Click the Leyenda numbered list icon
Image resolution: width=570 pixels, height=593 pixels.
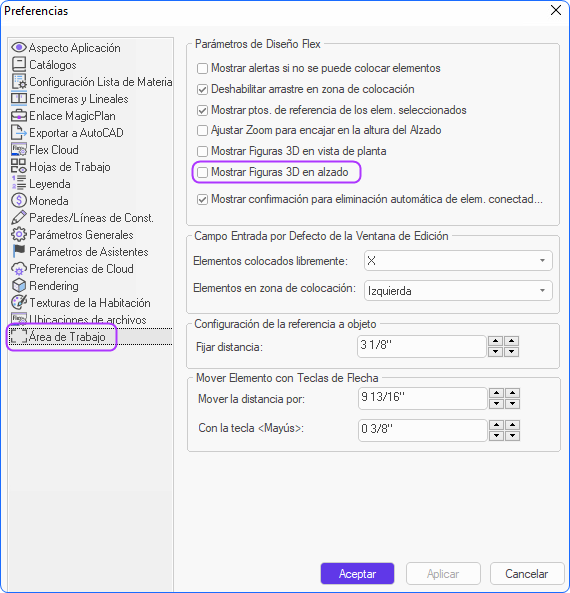[x=19, y=184]
